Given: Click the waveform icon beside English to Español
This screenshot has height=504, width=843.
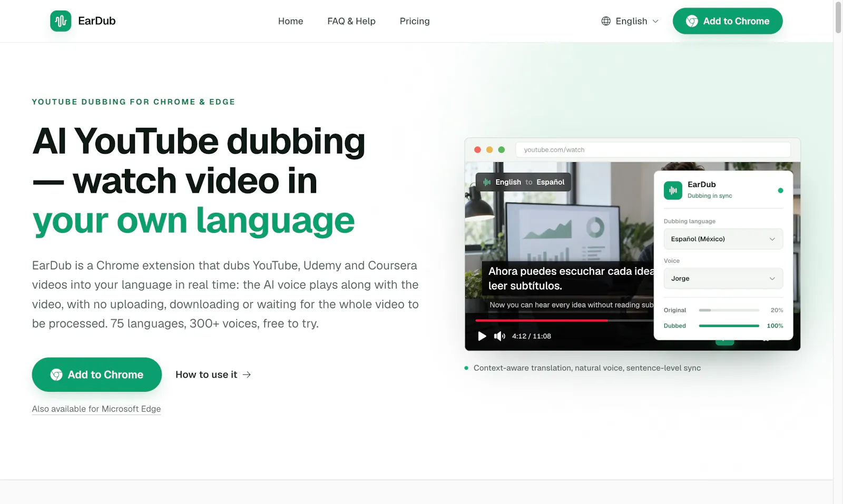Looking at the screenshot, I should coord(487,182).
